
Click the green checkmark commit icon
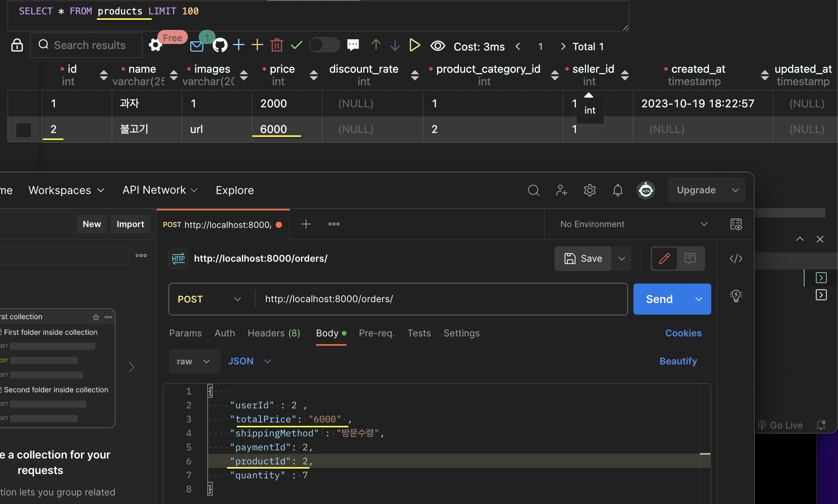pos(296,45)
